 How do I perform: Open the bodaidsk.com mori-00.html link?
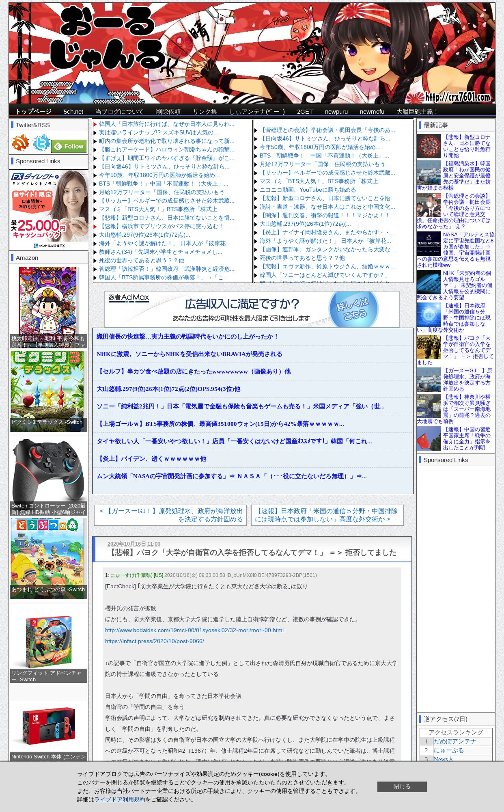pos(194,630)
